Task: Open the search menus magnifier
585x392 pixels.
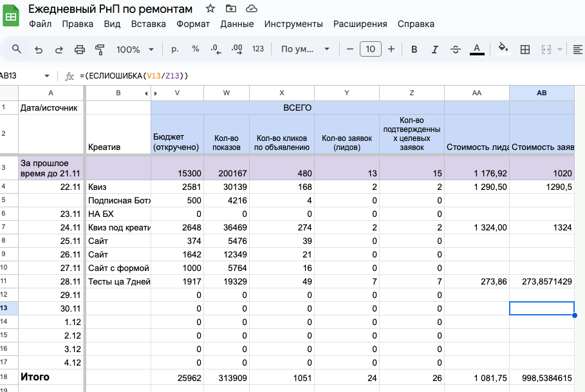Action: point(17,49)
